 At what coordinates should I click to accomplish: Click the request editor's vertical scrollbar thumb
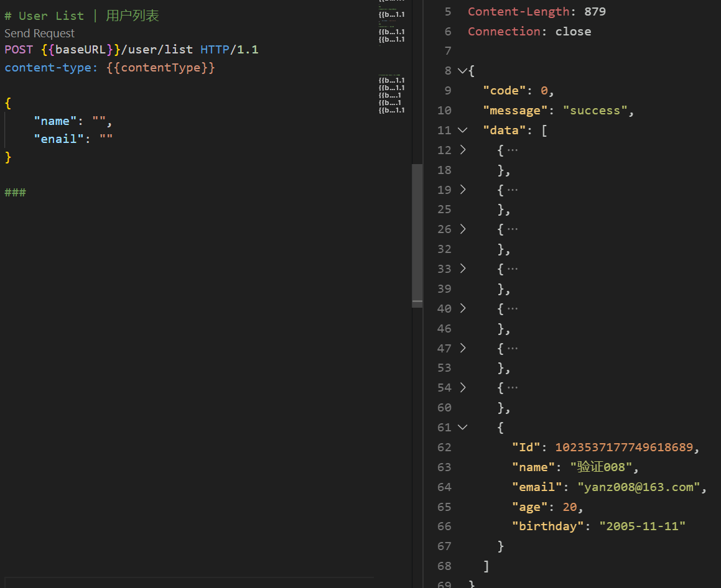coord(417,235)
